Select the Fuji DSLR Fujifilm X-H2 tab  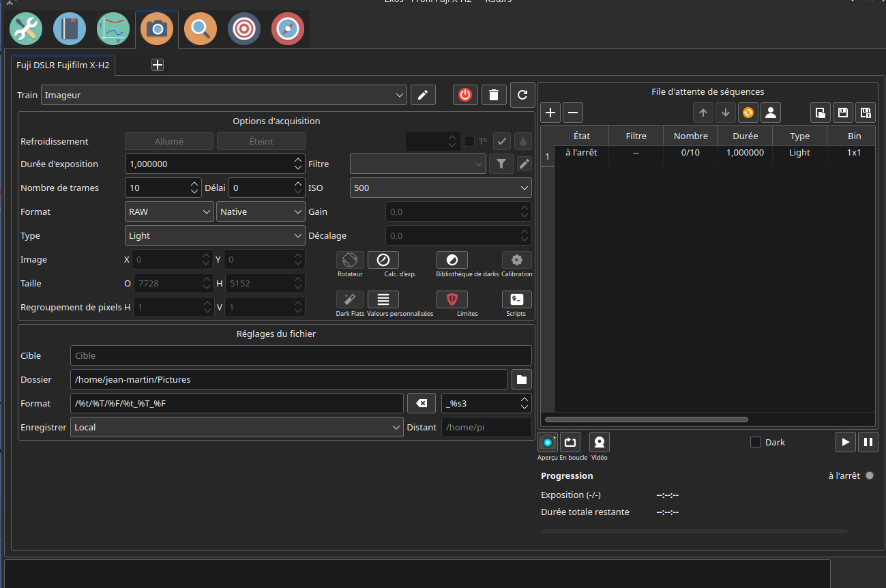pos(63,65)
